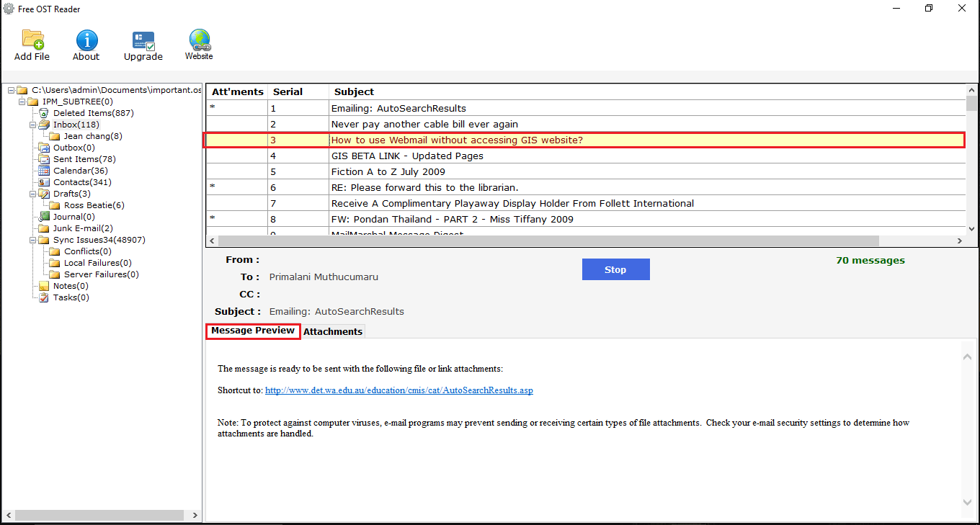Collapse the Sync Issues tree node
The height and width of the screenshot is (525, 980).
coord(33,240)
